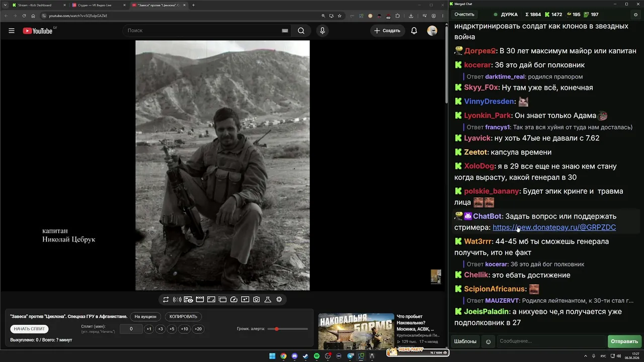Open the Наковальня 50BMG recommended video thumbnail
Viewport: 644px width, 362px height.
pos(356,331)
